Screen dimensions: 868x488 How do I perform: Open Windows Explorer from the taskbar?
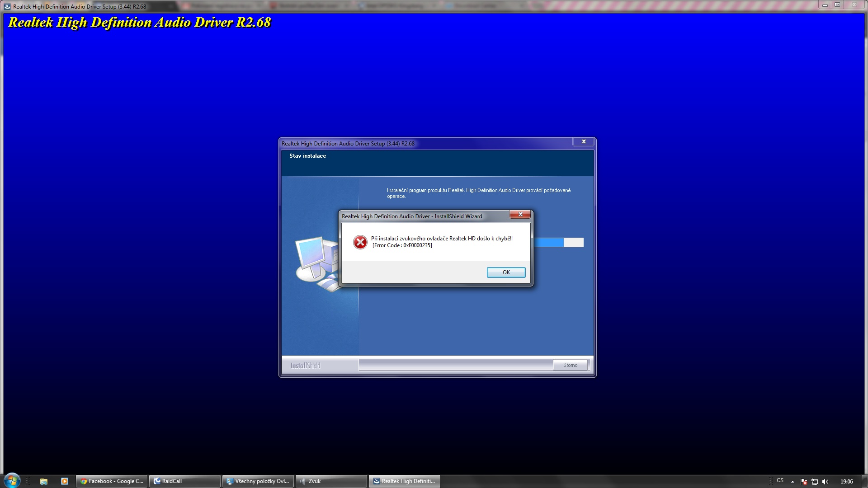[x=44, y=481]
